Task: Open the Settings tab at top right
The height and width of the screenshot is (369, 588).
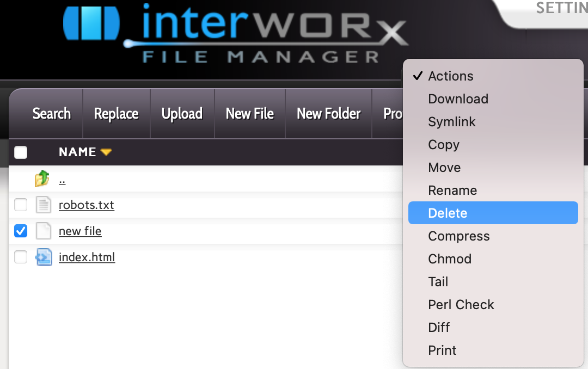Action: click(561, 9)
